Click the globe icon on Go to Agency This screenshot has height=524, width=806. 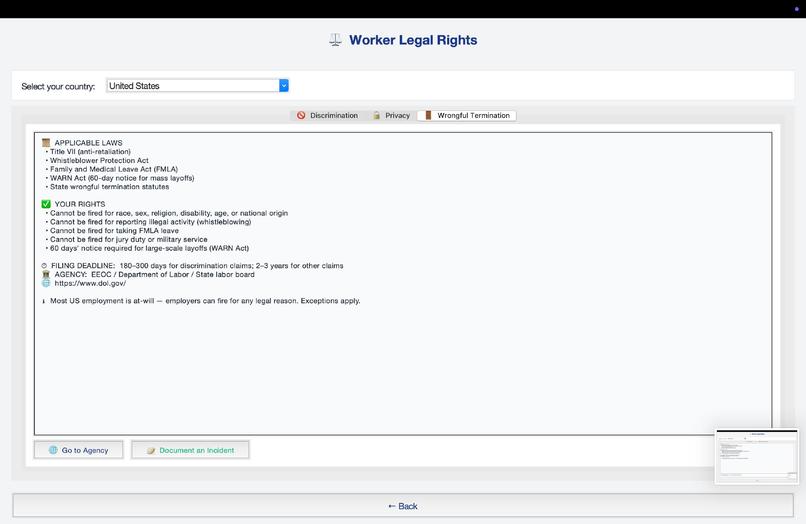point(53,449)
